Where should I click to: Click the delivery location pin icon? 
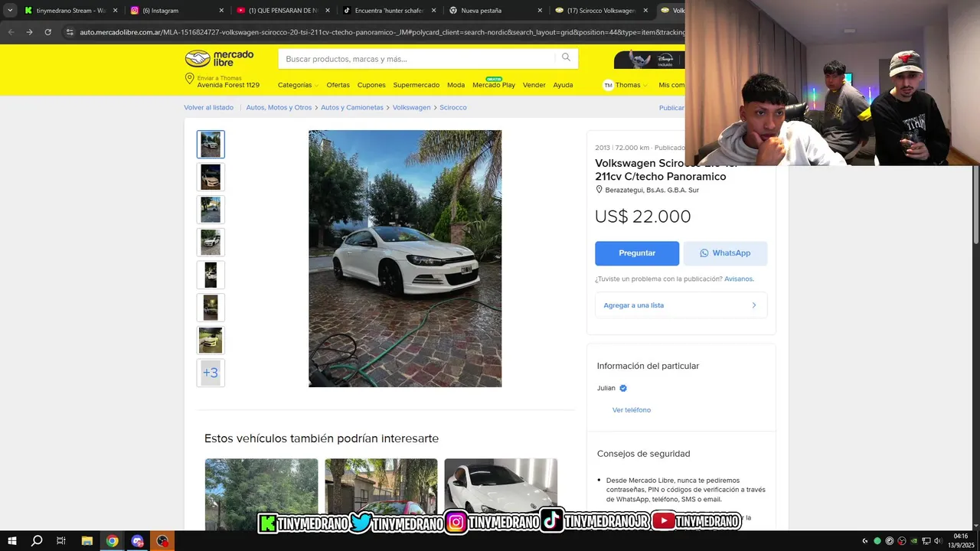coord(189,79)
